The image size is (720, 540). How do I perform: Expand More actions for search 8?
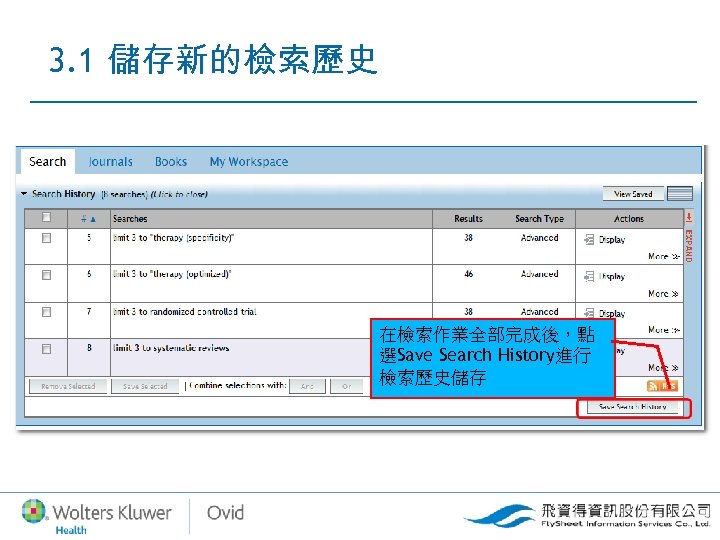click(664, 368)
